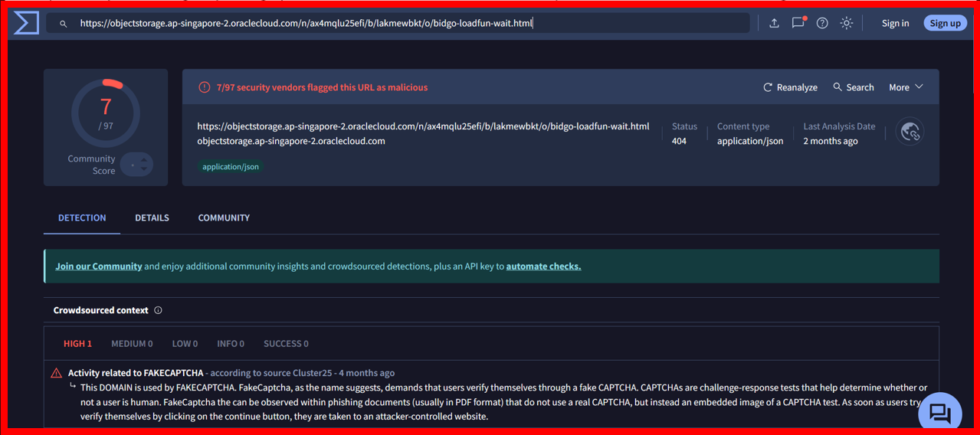The width and height of the screenshot is (980, 435).
Task: Click the Sign up button
Action: pos(945,23)
